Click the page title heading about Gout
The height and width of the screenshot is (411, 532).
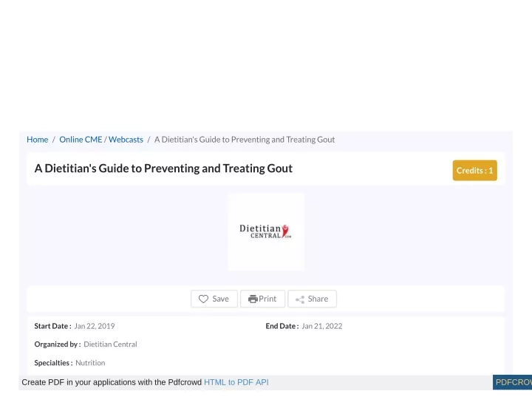(x=163, y=169)
